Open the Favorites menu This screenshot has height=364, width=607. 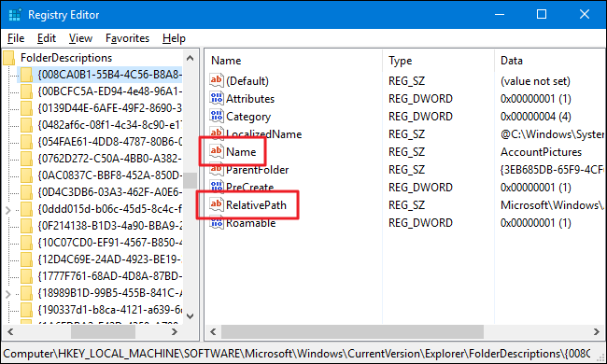click(127, 38)
